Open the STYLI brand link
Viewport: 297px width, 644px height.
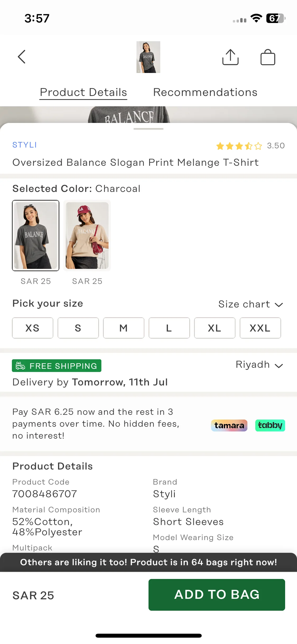tap(25, 145)
